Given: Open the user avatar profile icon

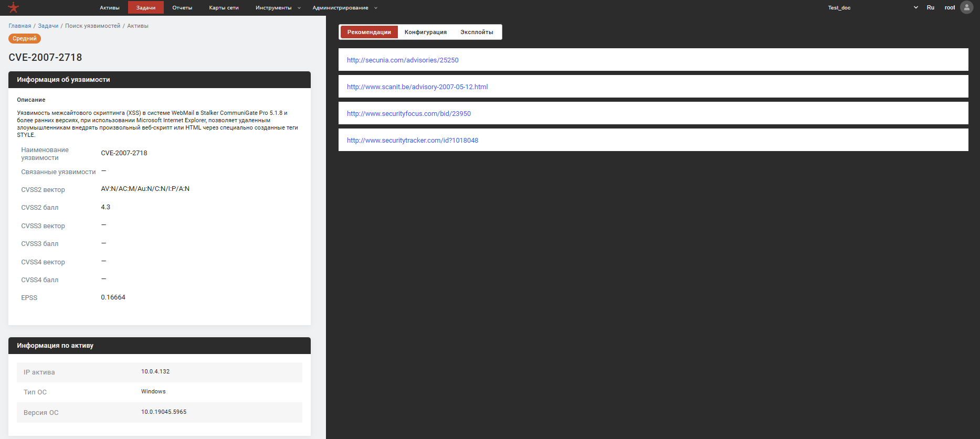Looking at the screenshot, I should [x=966, y=7].
